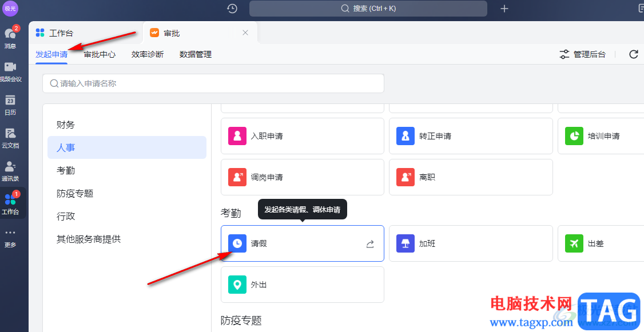644x332 pixels.
Task: Select the 审批中心 tab
Action: click(x=100, y=54)
